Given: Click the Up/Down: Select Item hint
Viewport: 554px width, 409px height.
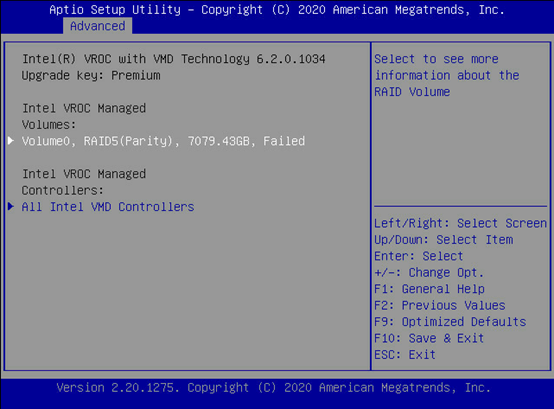Looking at the screenshot, I should coord(443,240).
